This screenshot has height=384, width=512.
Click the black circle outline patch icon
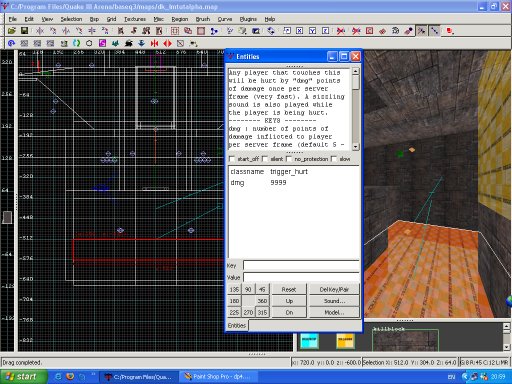[x=89, y=43]
